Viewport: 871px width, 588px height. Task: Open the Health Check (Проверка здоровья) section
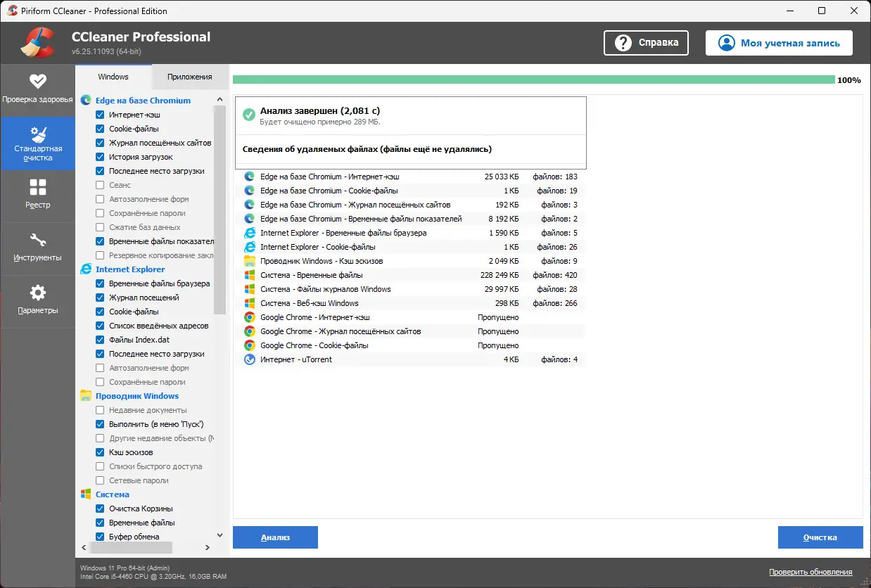coord(37,90)
